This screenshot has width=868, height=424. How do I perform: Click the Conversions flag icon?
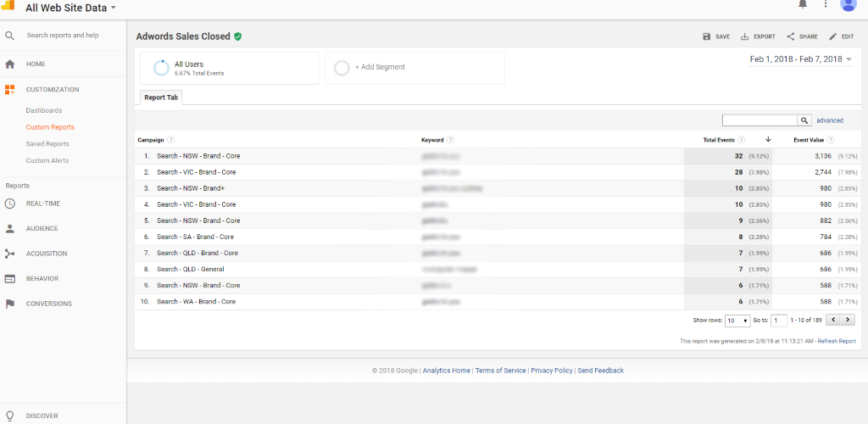pos(9,304)
